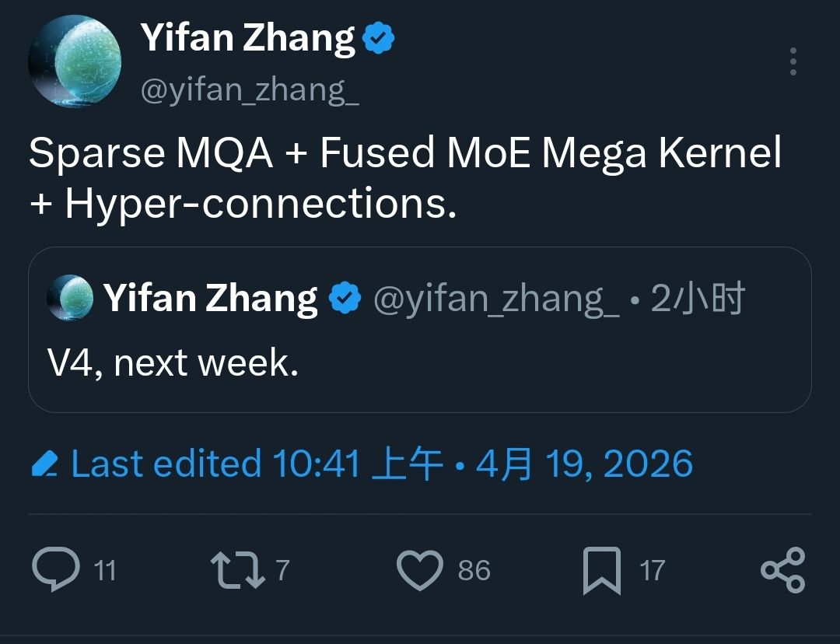Open the Yifan Zhang display name at top
This screenshot has height=644, width=840.
[x=248, y=39]
